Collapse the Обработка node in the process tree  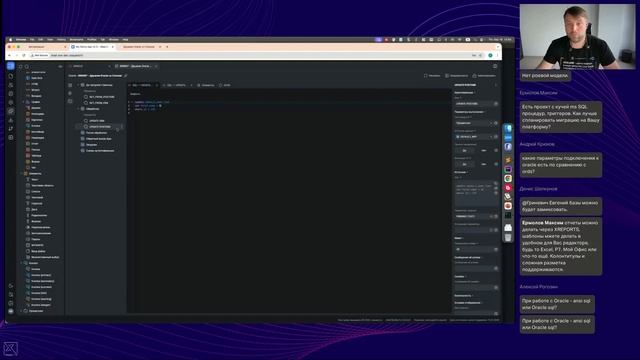click(78, 109)
